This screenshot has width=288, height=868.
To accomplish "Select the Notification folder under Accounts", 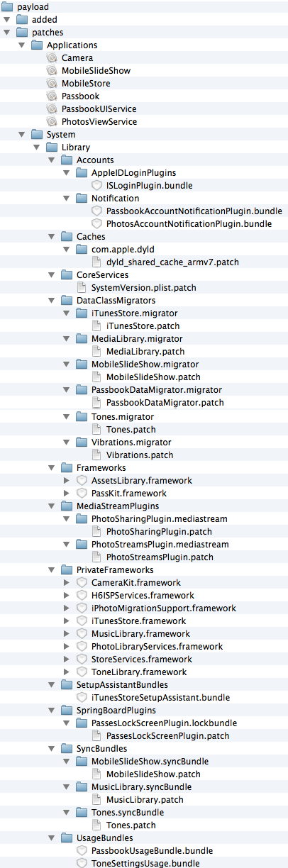I will point(108,199).
